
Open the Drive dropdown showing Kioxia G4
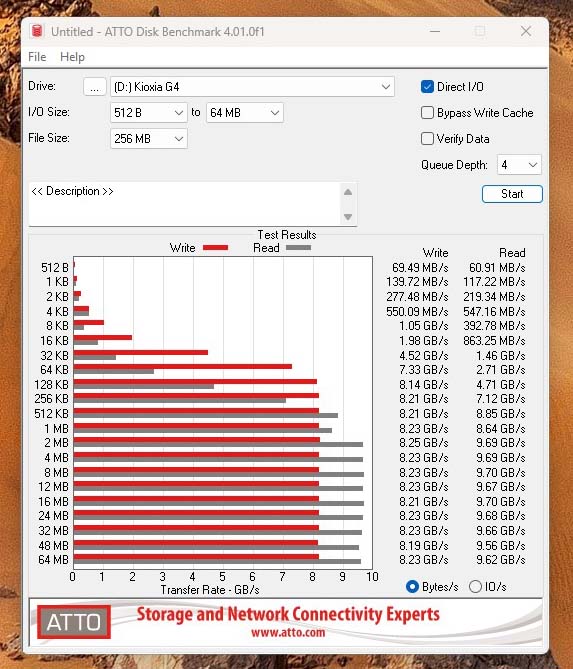click(252, 87)
